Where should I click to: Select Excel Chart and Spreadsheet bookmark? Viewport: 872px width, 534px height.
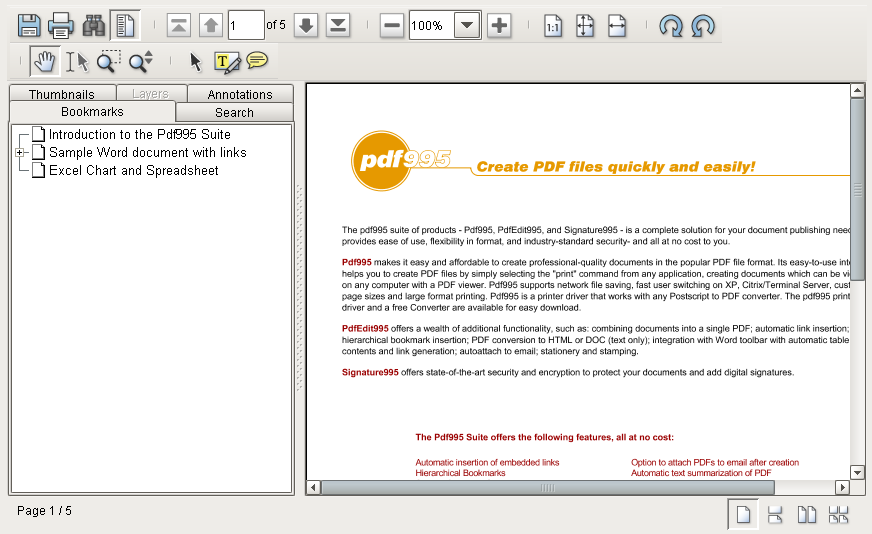(x=133, y=170)
